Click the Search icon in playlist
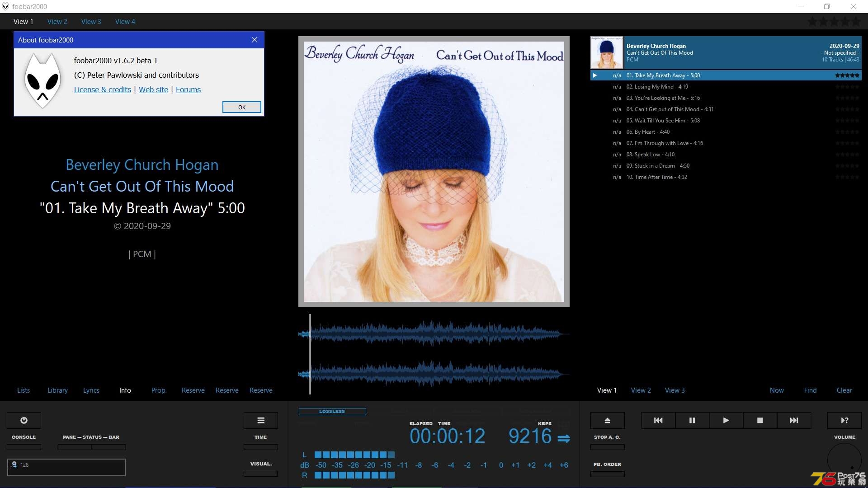Screen dimensions: 868x488 click(810, 390)
